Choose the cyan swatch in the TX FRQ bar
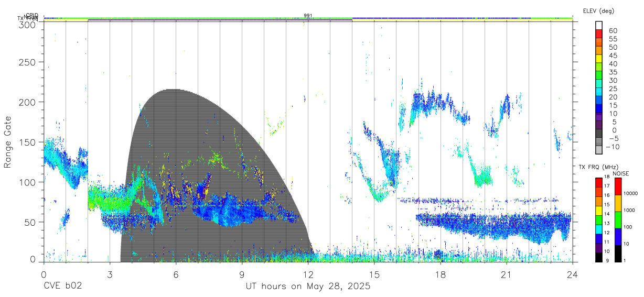The width and height of the screenshot is (644, 297). tap(598, 228)
